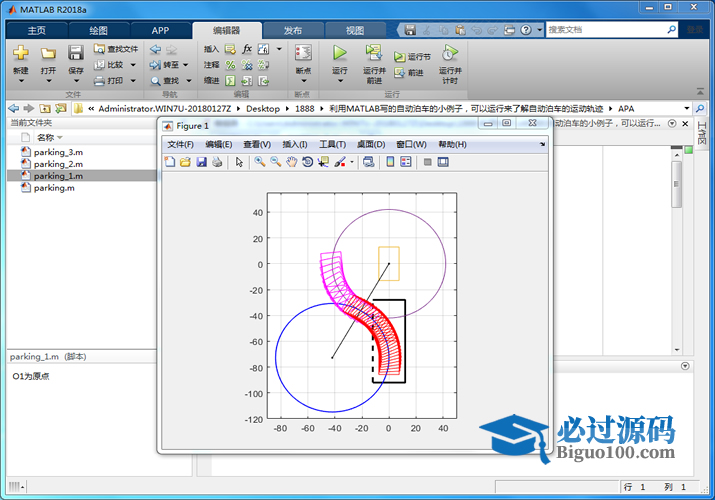715x500 pixels.
Task: Click the Go To (转至) button
Action: pos(165,65)
